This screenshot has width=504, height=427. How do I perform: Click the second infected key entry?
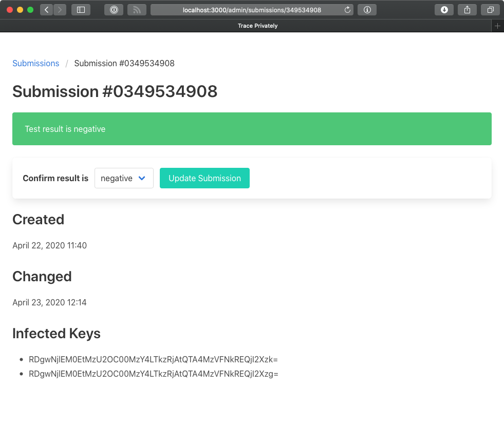coord(153,374)
